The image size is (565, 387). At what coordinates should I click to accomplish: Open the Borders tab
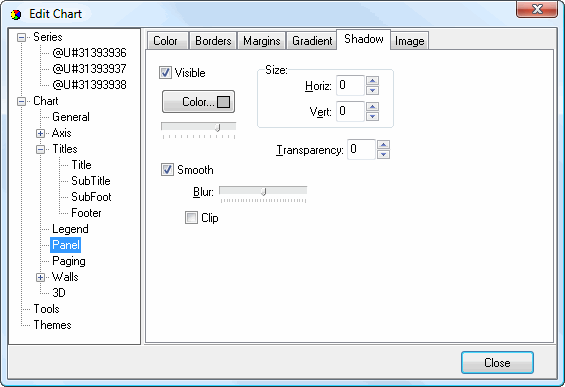(x=213, y=41)
